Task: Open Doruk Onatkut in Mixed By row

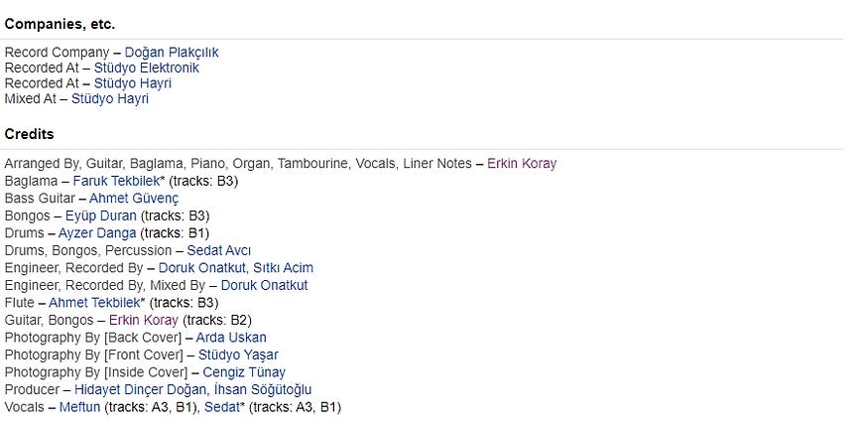Action: pos(264,285)
